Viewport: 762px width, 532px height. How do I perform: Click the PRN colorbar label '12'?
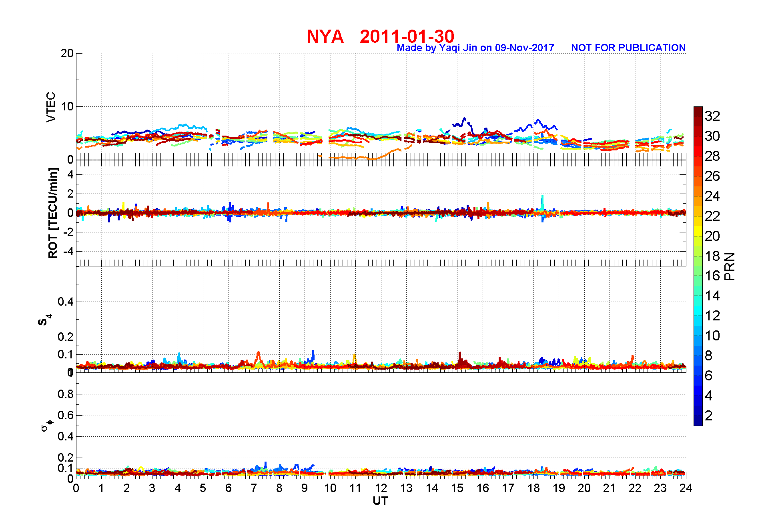coord(712,316)
